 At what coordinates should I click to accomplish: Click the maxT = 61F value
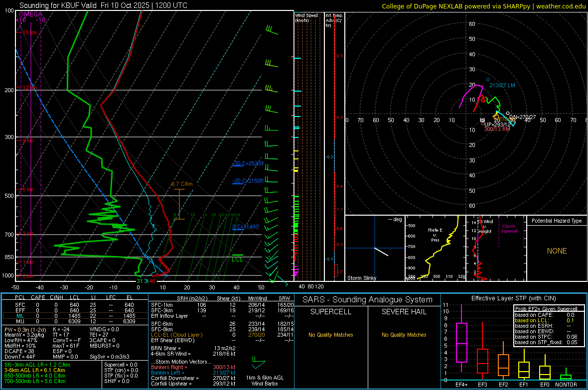click(66, 346)
